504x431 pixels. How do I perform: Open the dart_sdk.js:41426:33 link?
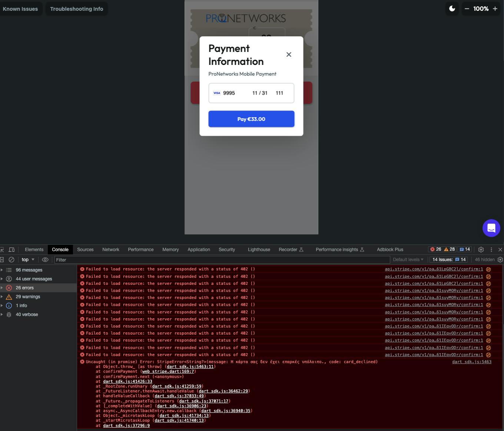pyautogui.click(x=127, y=381)
